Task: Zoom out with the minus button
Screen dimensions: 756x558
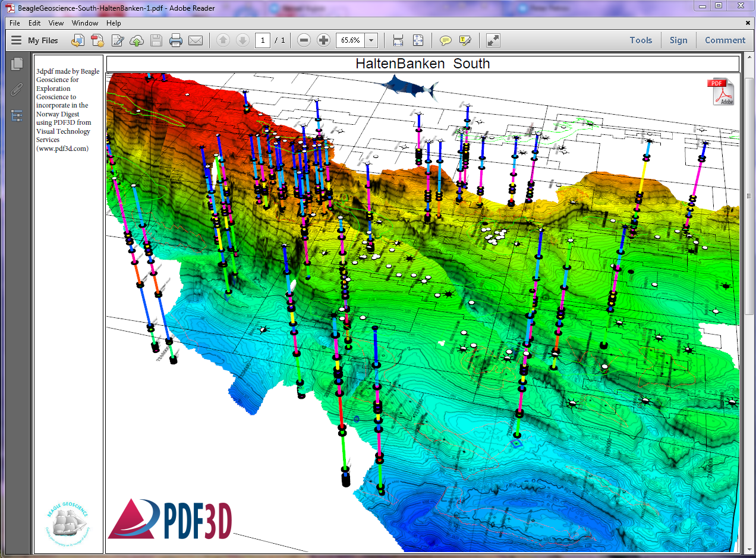Action: 304,40
